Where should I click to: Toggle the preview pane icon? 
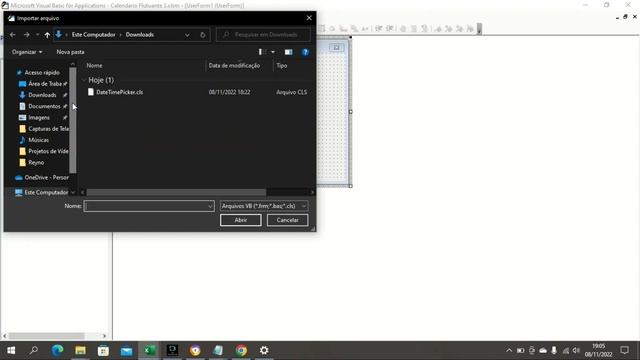point(289,52)
